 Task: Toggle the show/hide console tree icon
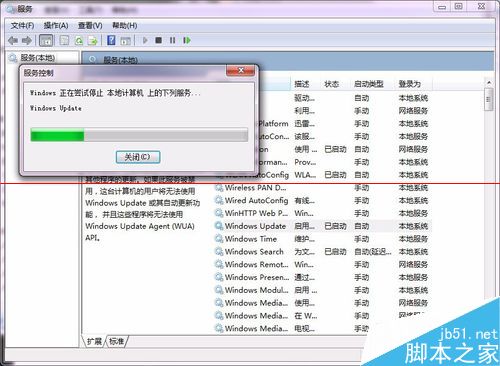pos(46,41)
